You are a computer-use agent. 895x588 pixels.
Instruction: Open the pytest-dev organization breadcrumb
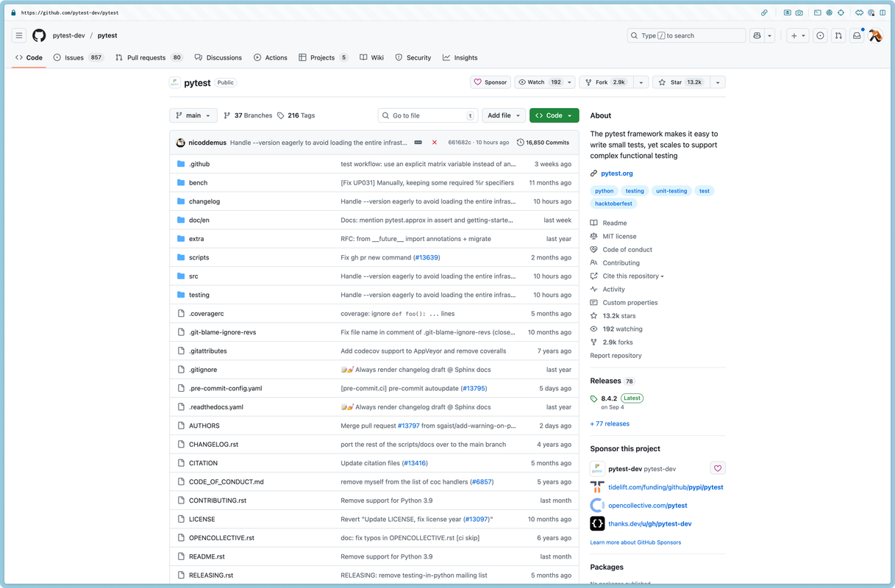pyautogui.click(x=68, y=35)
